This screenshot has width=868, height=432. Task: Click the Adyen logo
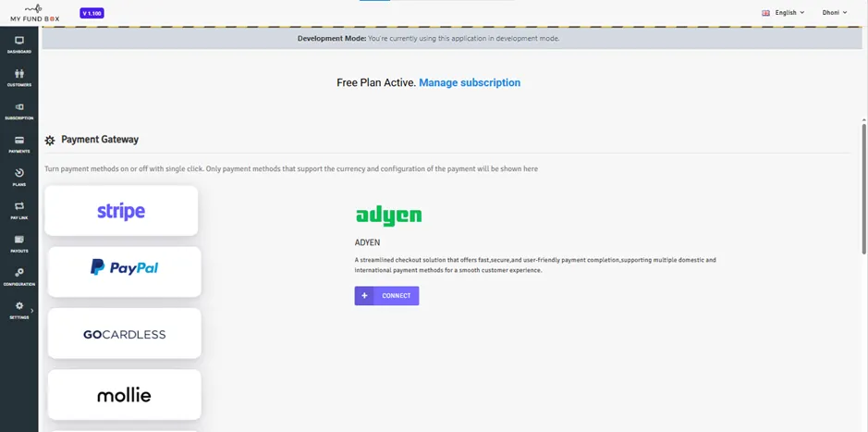(388, 217)
